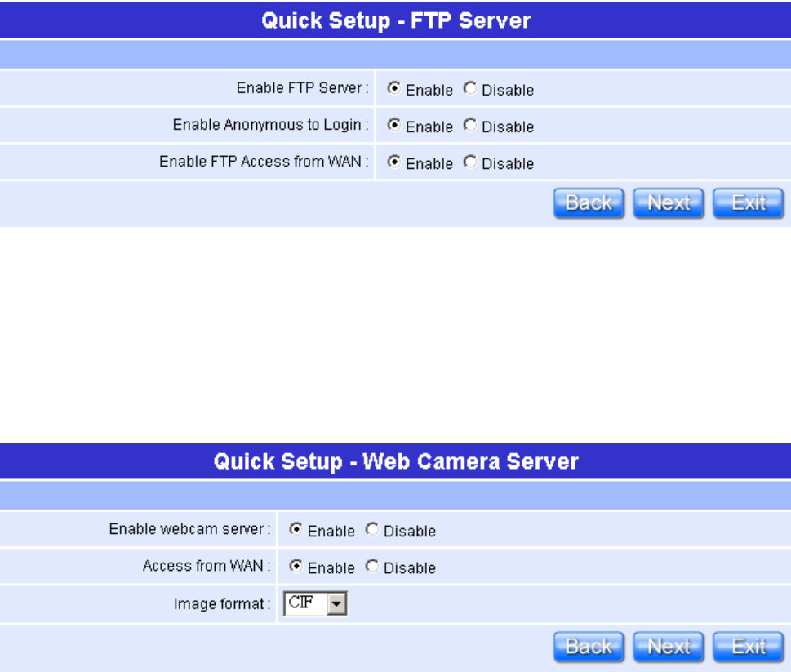Screen dimensions: 791x672
Task: Click Exit in Web Camera Server setup
Action: (x=749, y=647)
